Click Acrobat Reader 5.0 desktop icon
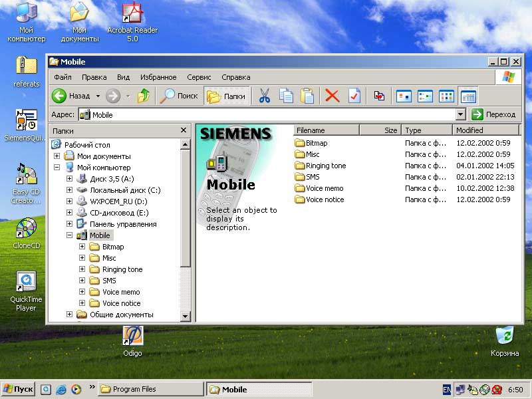 [x=132, y=23]
